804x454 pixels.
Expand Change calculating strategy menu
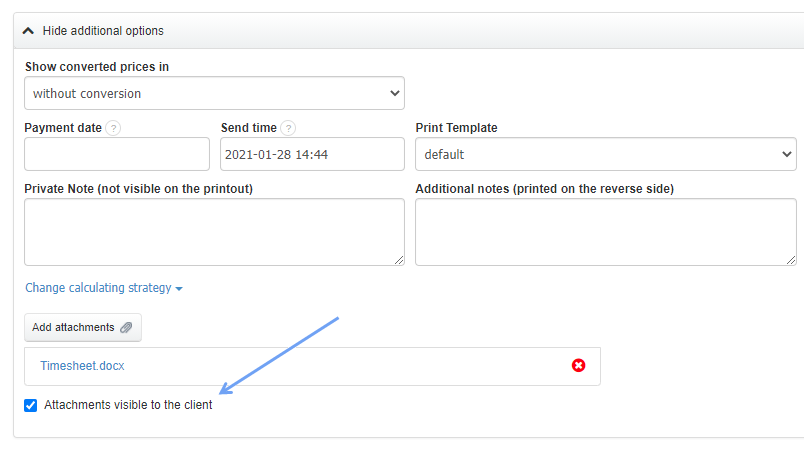[x=98, y=288]
